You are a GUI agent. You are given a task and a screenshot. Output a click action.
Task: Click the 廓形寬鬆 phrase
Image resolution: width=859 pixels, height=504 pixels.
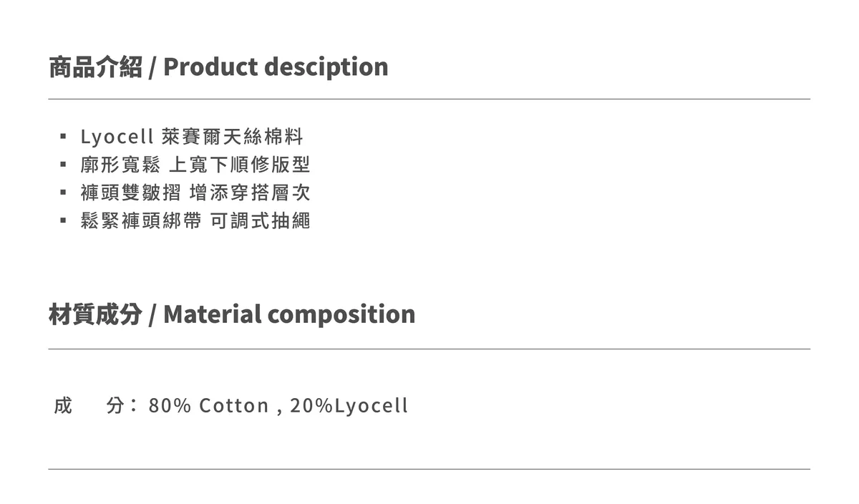coord(120,165)
